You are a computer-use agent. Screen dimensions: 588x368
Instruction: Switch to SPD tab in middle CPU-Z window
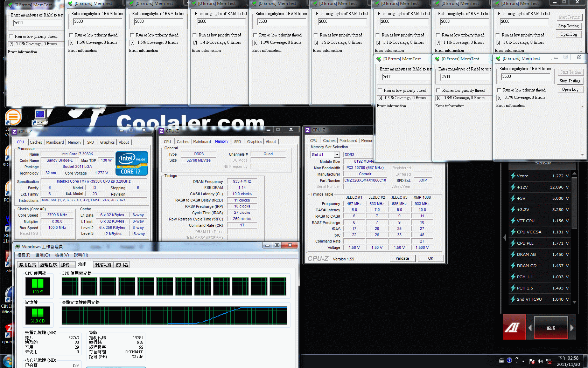[237, 142]
